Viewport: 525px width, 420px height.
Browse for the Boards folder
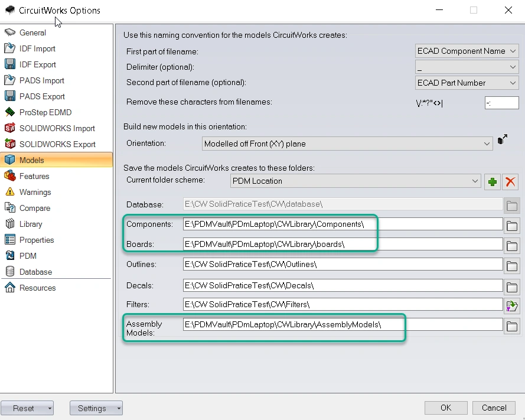(x=512, y=245)
